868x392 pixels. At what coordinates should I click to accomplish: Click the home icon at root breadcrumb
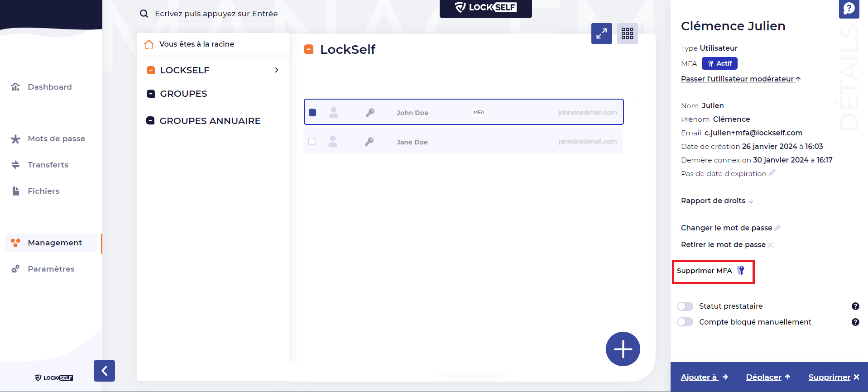click(x=149, y=44)
